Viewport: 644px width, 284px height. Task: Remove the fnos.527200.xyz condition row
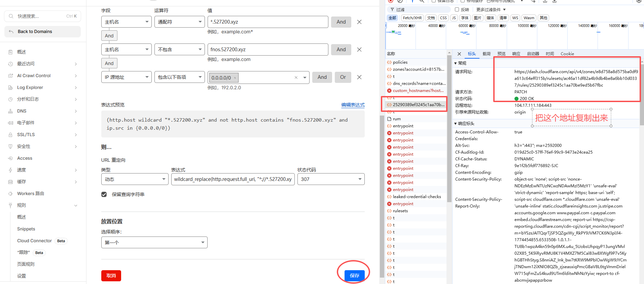(x=359, y=50)
